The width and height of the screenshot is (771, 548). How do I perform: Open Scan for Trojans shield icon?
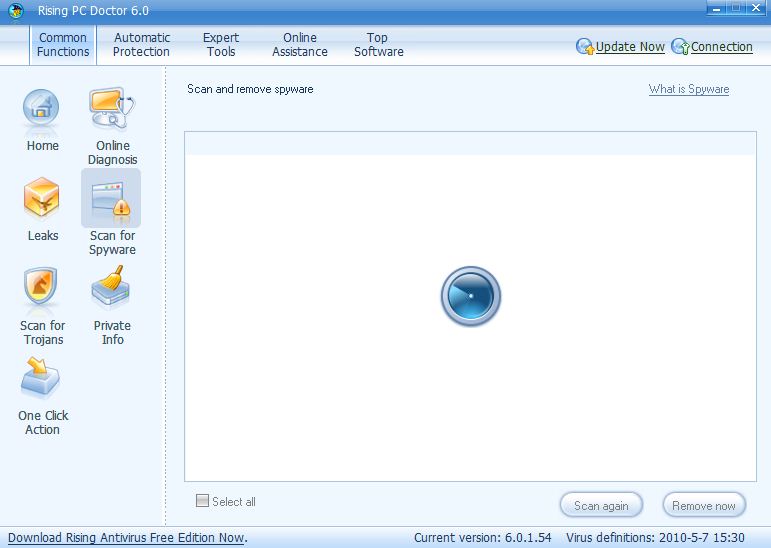(40, 287)
